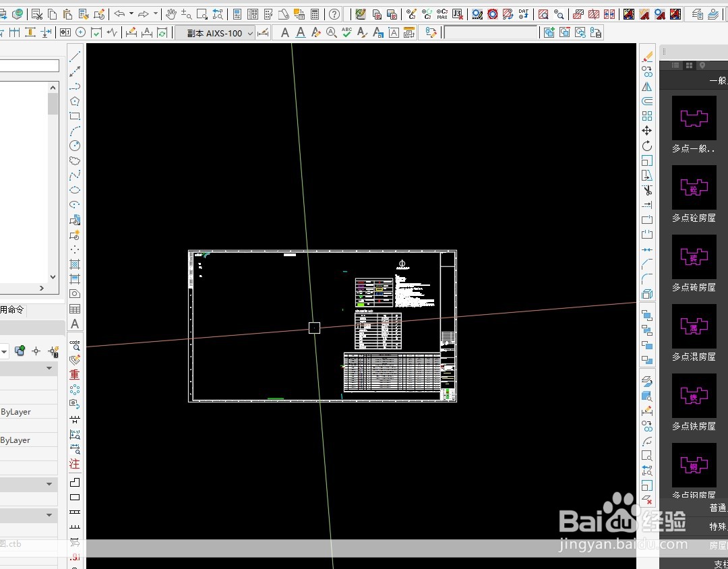Switch to the 特殊 palette tab

(718, 527)
